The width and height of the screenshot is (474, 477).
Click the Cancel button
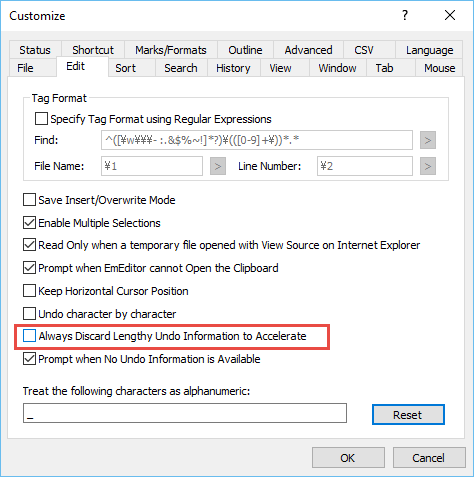point(429,458)
